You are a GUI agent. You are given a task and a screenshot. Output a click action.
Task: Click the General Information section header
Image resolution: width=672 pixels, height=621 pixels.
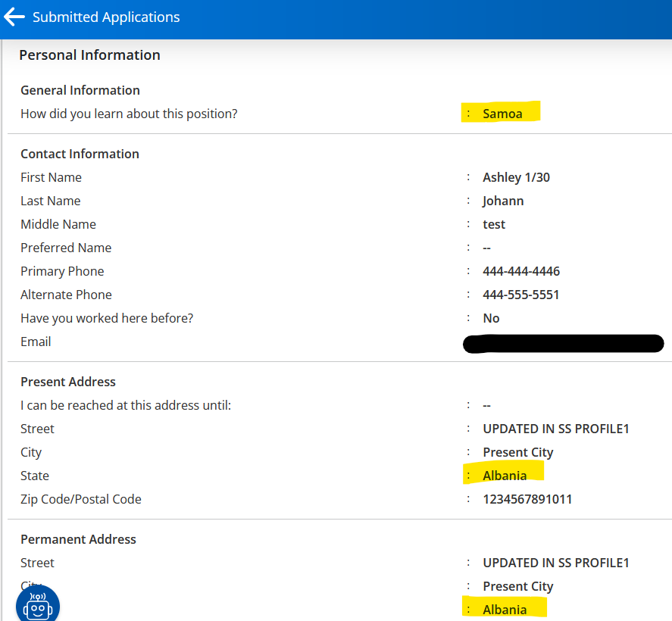pyautogui.click(x=80, y=90)
